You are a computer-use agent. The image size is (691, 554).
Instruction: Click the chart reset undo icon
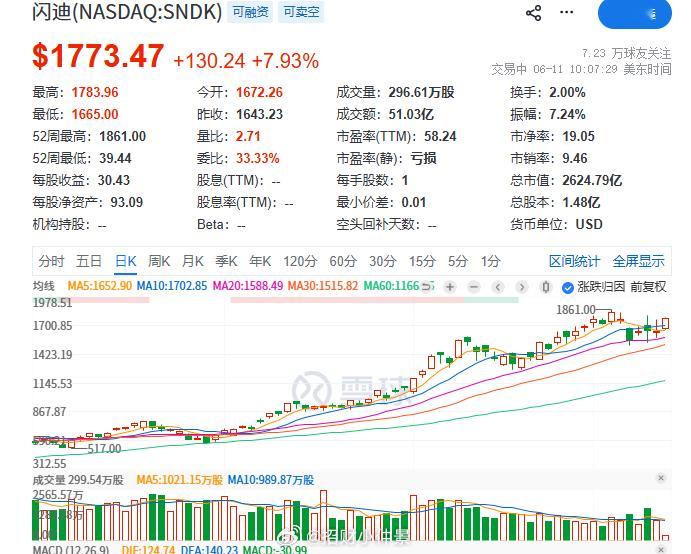click(426, 287)
